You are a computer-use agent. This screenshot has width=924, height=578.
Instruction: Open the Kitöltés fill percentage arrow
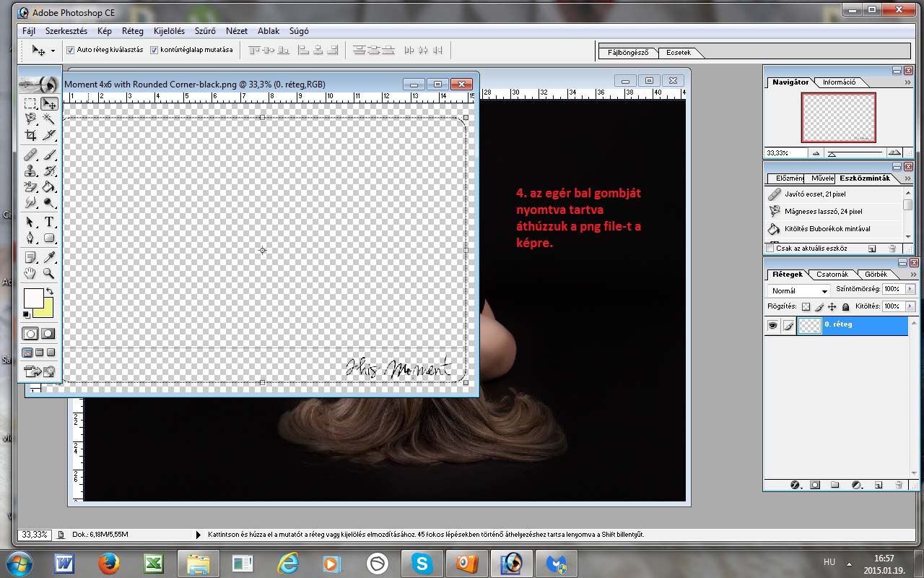(x=910, y=306)
